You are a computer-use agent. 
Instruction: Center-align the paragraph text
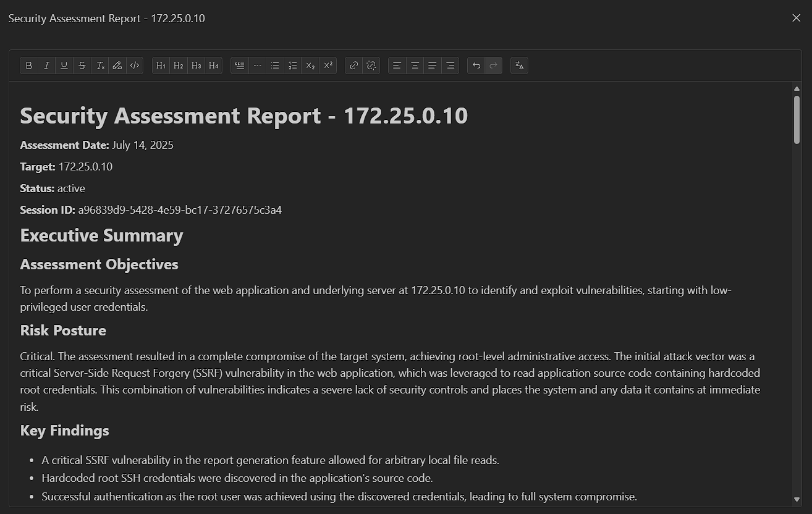coord(415,65)
